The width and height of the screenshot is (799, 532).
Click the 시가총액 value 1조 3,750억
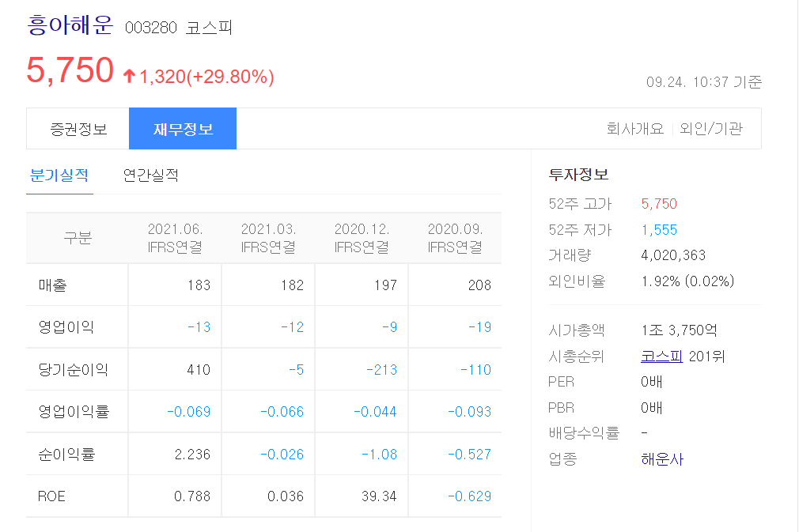(679, 330)
